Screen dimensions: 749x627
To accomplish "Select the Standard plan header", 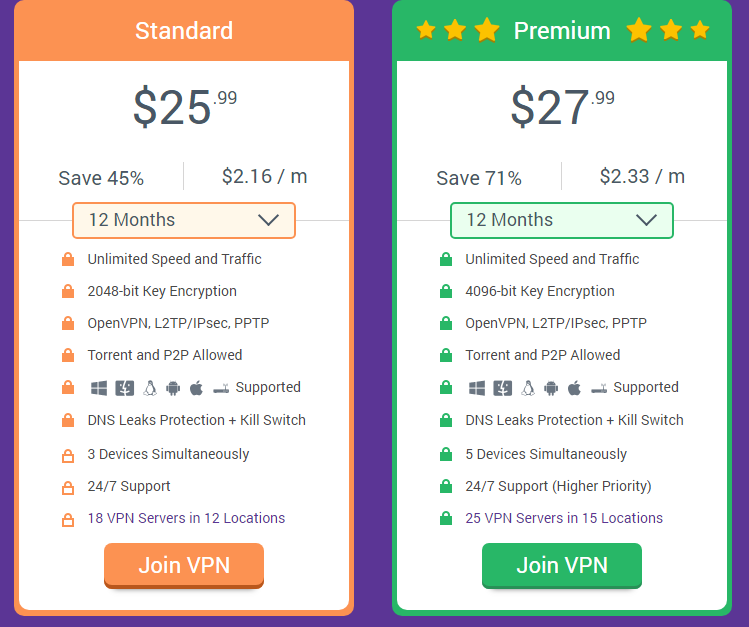I will pos(184,31).
